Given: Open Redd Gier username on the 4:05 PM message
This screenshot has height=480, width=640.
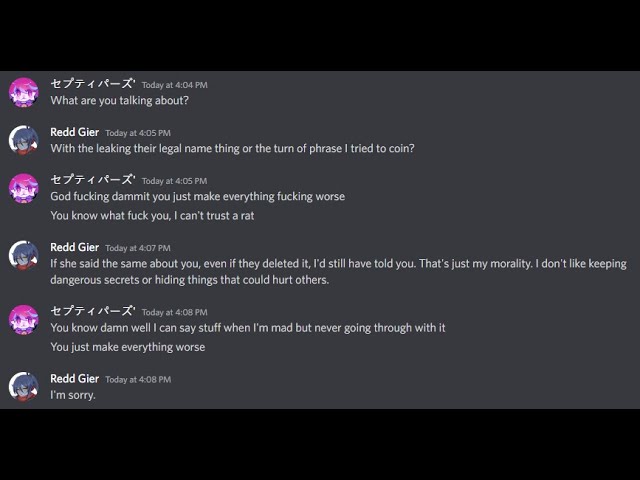Looking at the screenshot, I should tap(74, 132).
